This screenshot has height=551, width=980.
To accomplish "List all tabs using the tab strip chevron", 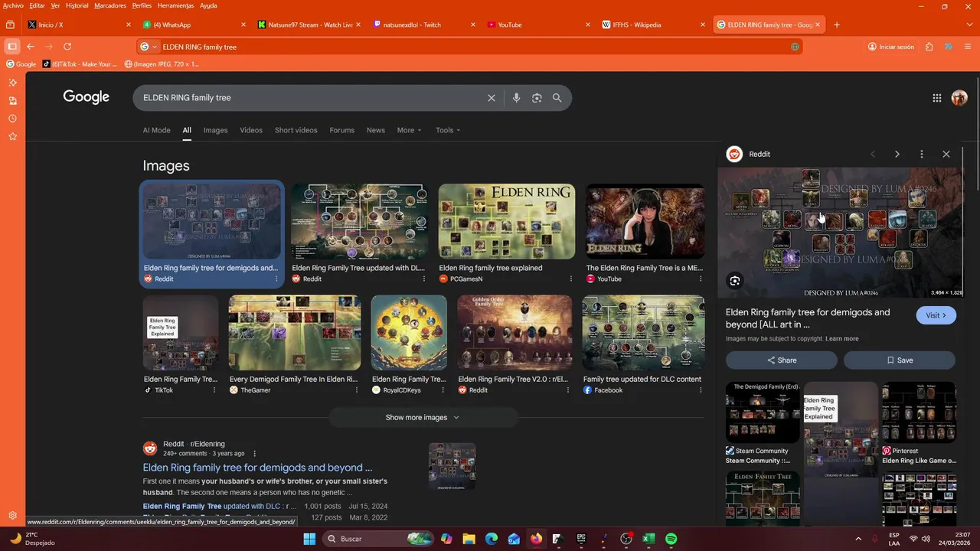I will pos(969,24).
